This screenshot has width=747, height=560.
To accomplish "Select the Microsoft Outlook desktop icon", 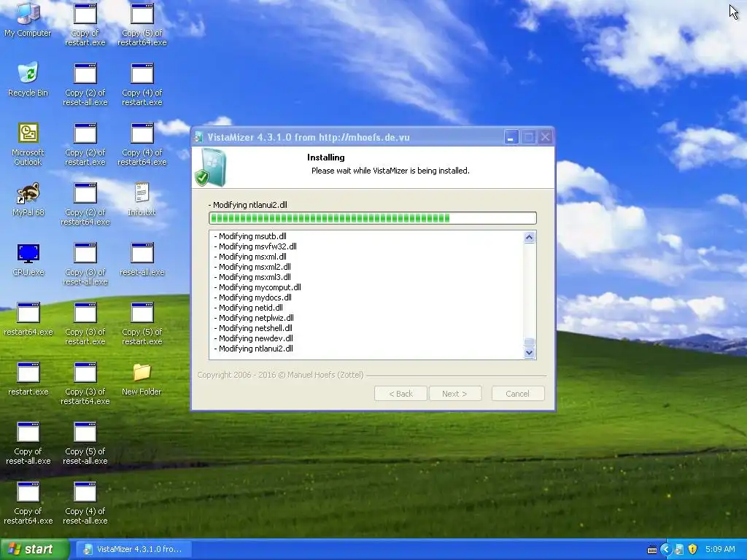I will (x=28, y=144).
